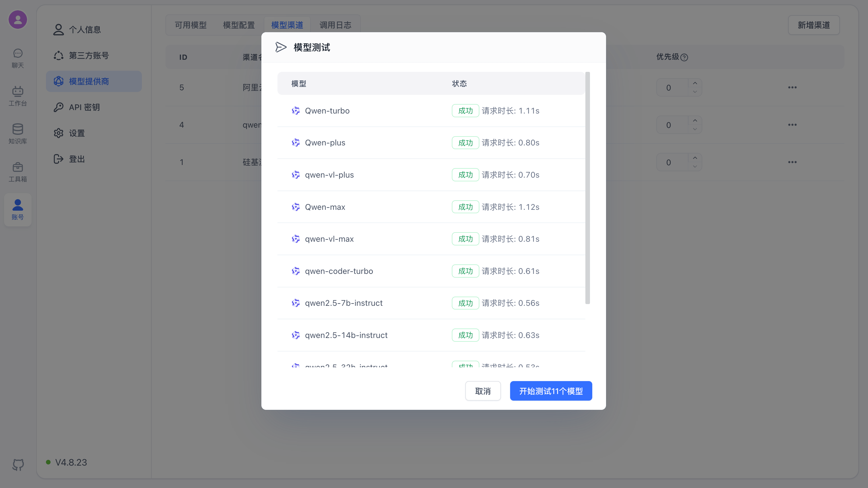868x488 pixels.
Task: Switch to the 调用日志 tab
Action: 335,25
